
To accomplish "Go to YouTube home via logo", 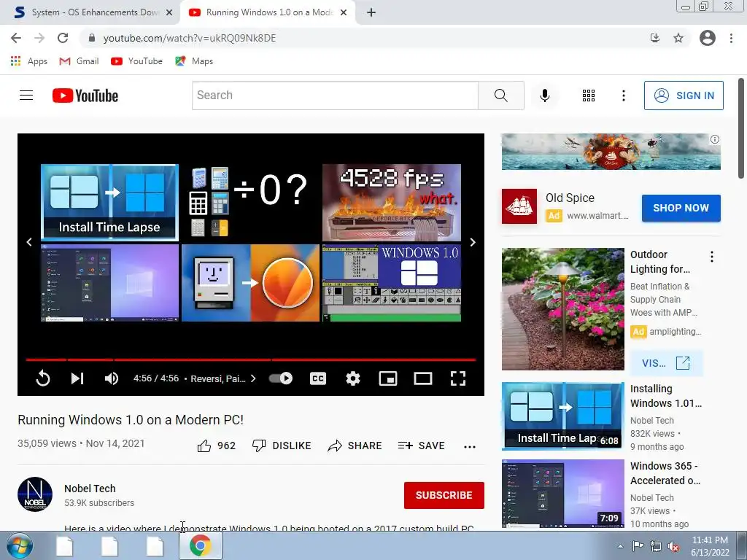I will [x=85, y=96].
